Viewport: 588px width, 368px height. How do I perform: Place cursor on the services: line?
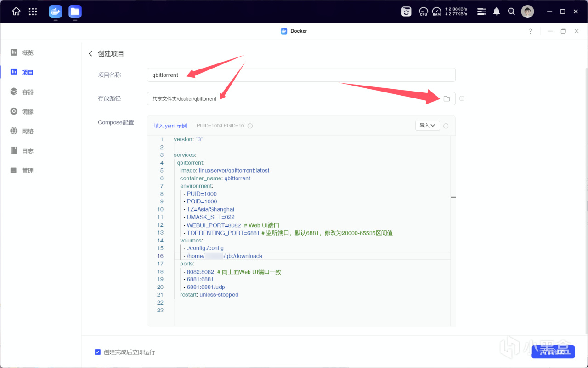[x=185, y=155]
